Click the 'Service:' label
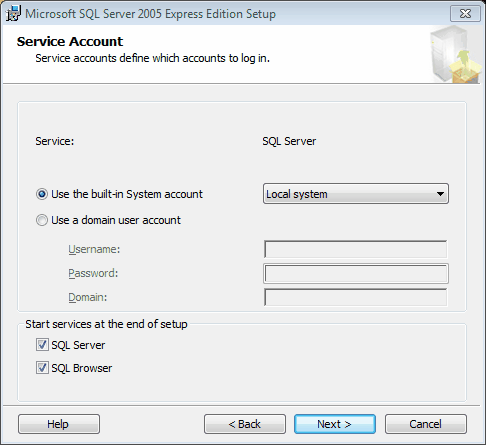Image resolution: width=486 pixels, height=445 pixels. click(55, 141)
